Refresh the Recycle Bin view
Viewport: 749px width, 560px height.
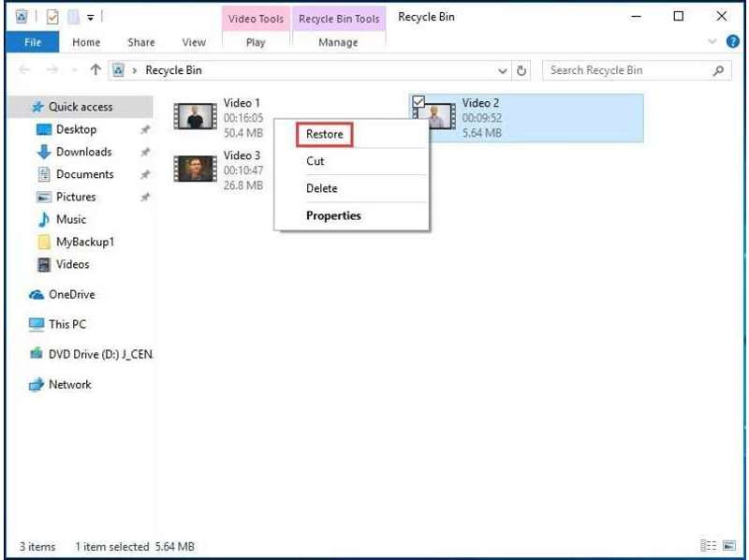(521, 70)
